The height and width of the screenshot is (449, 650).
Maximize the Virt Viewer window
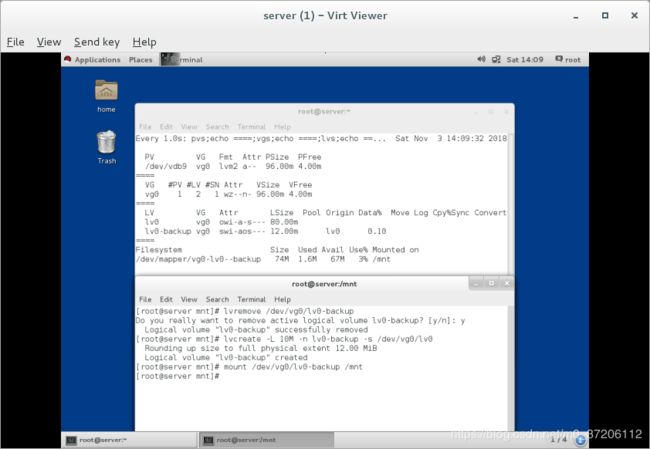pos(605,16)
